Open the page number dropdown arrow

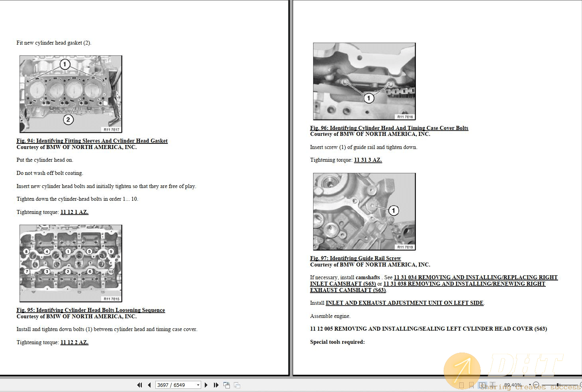pyautogui.click(x=198, y=385)
